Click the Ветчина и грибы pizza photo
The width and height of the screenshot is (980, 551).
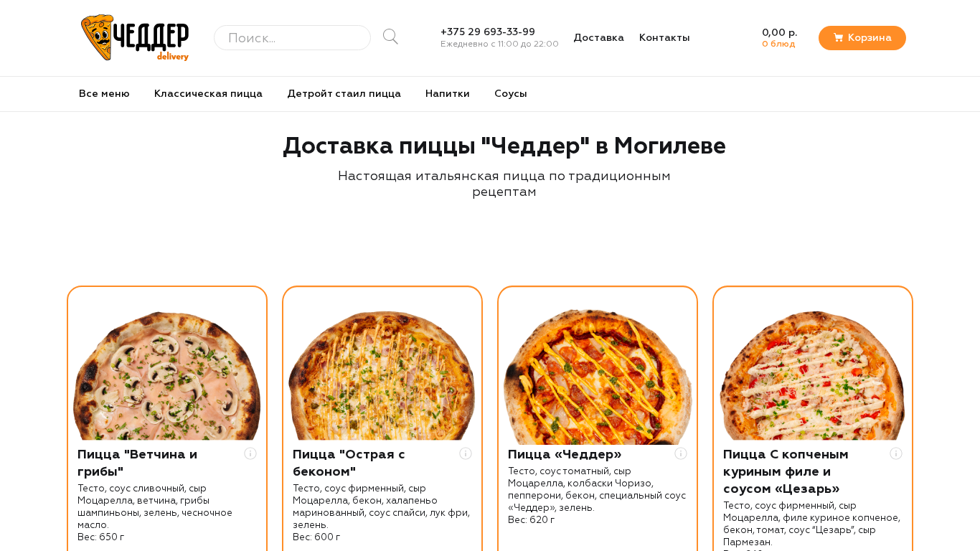point(167,375)
